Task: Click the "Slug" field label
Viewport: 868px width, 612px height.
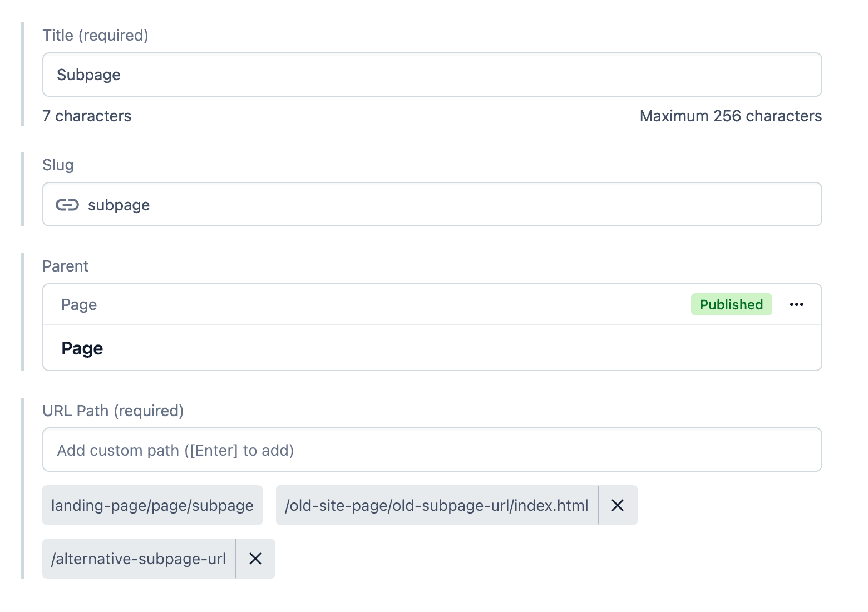Action: point(58,165)
